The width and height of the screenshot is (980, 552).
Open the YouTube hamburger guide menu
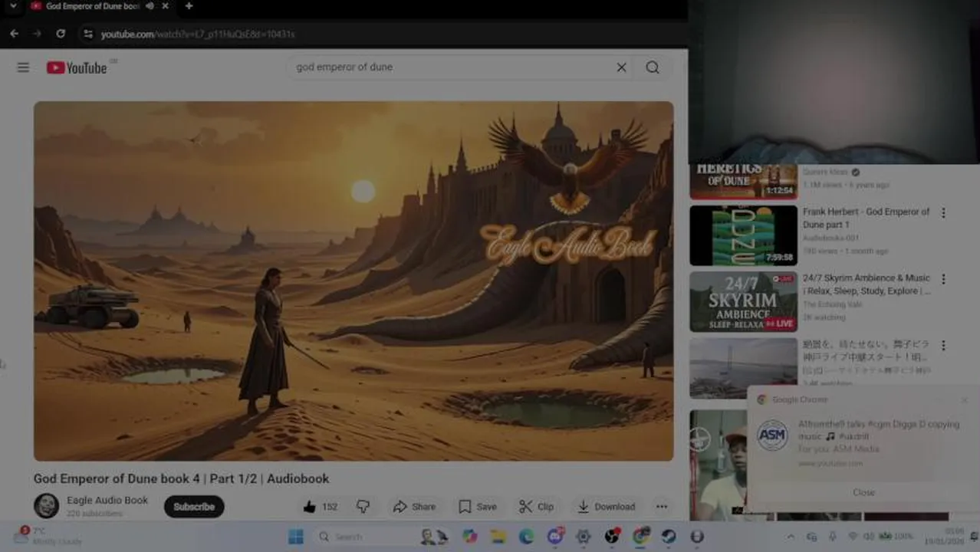click(23, 67)
